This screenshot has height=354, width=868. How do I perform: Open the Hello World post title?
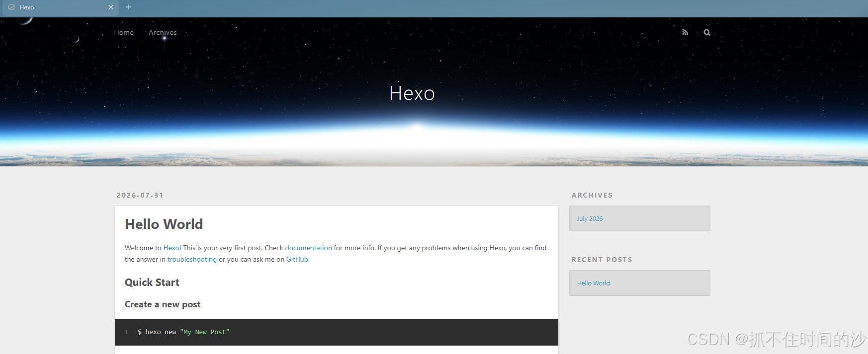[x=164, y=224]
